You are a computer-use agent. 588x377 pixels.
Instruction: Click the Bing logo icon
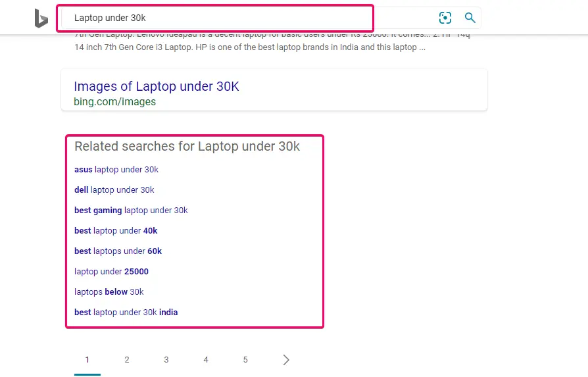pyautogui.click(x=41, y=18)
